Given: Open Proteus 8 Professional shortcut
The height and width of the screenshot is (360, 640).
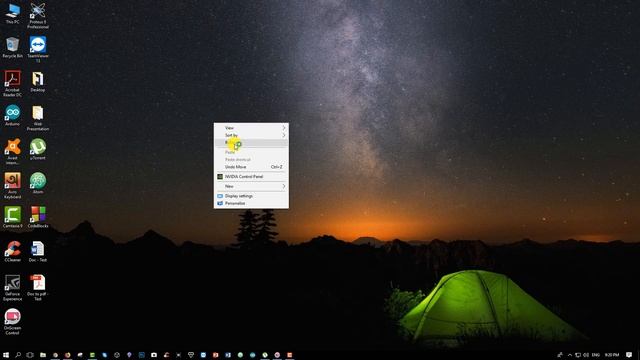Looking at the screenshot, I should point(38,16).
